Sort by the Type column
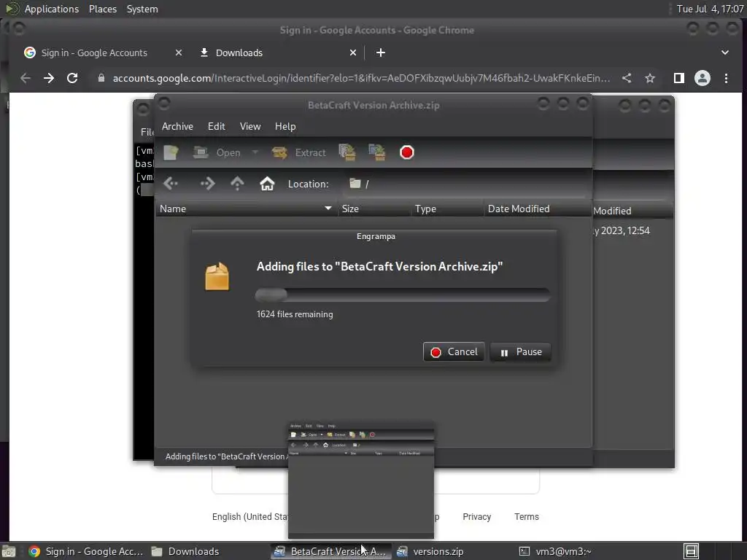 pyautogui.click(x=447, y=209)
